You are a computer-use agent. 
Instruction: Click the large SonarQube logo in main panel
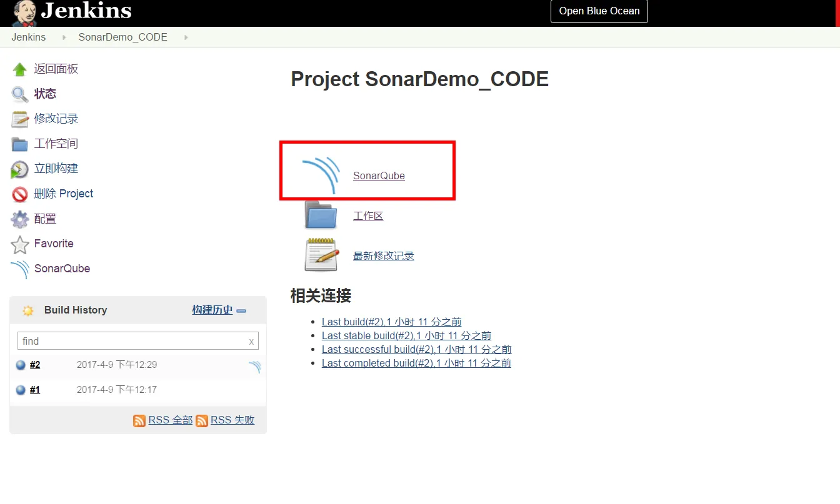pyautogui.click(x=321, y=175)
